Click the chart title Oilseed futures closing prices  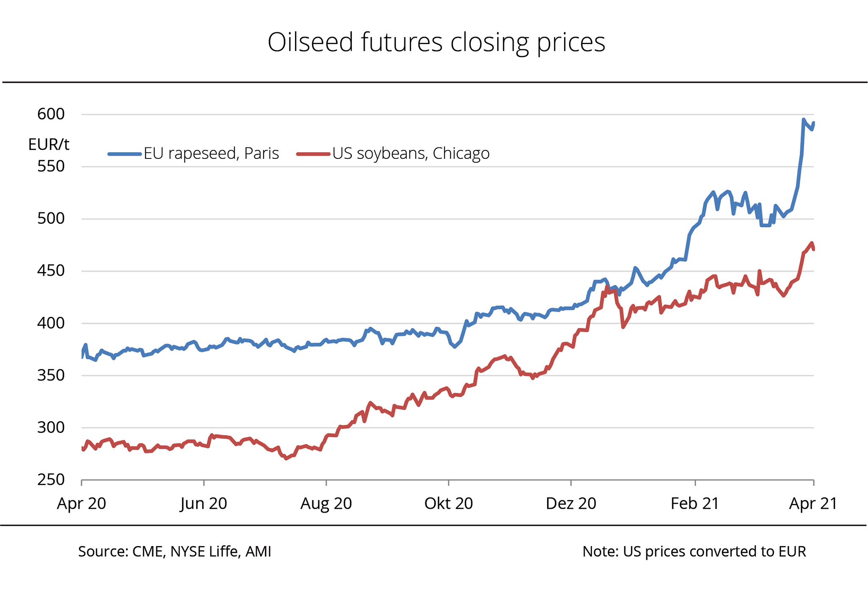point(436,42)
